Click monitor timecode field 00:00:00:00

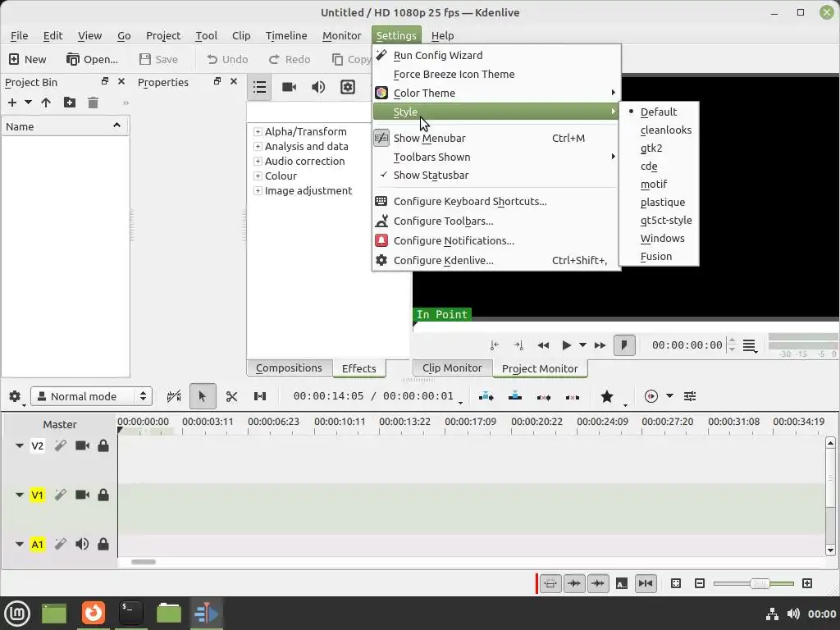pyautogui.click(x=687, y=345)
